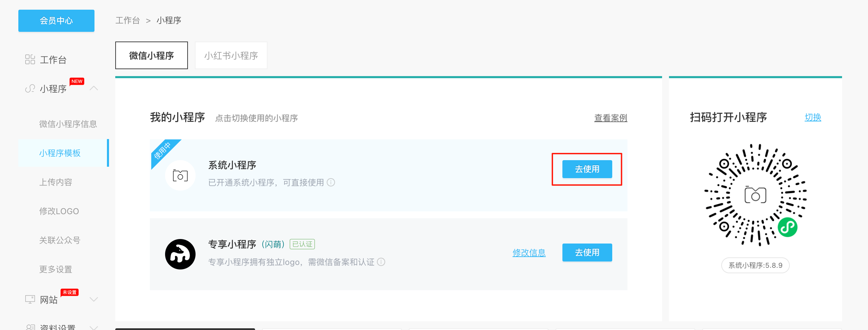This screenshot has height=330, width=868.
Task: Collapse the 小程序 sidebar section chevron
Action: [94, 89]
